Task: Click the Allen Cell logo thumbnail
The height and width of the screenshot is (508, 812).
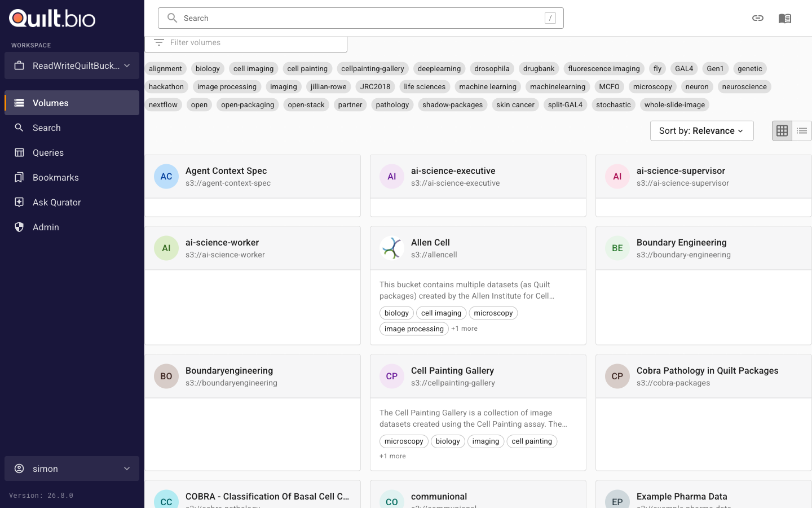Action: (x=392, y=248)
